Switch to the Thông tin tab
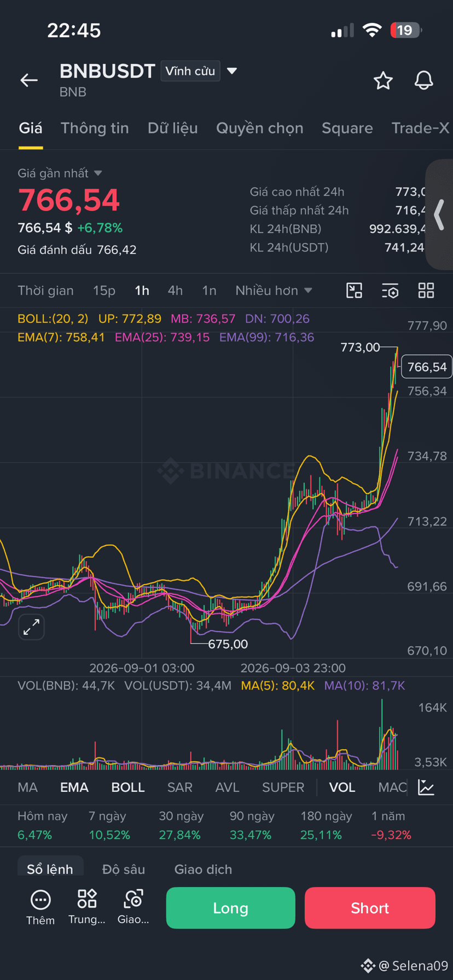The width and height of the screenshot is (453, 980). point(95,128)
